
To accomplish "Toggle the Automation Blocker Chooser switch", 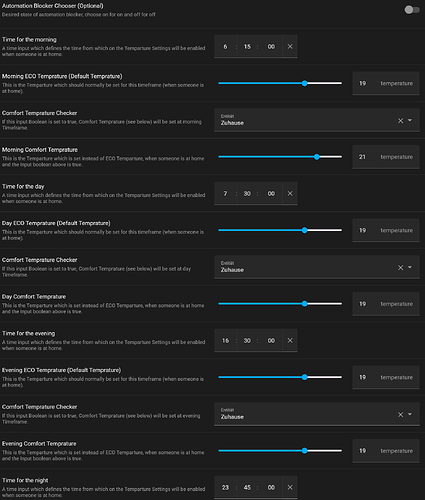I will (x=412, y=10).
